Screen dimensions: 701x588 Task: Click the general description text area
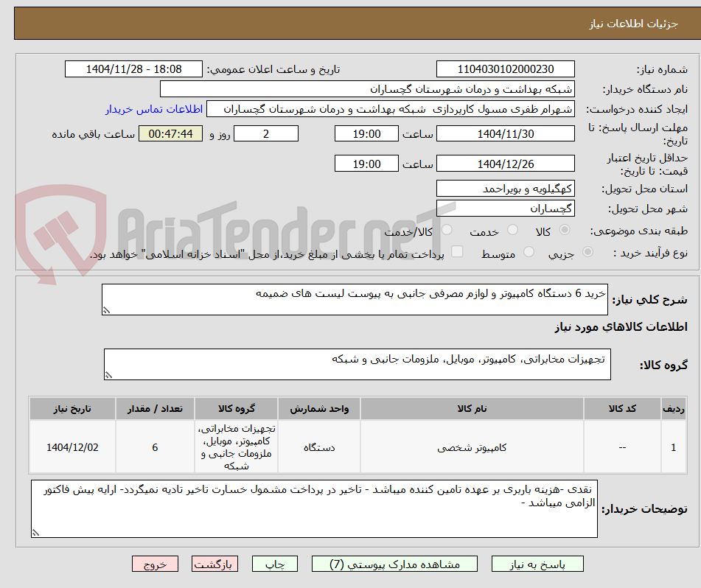(355, 300)
